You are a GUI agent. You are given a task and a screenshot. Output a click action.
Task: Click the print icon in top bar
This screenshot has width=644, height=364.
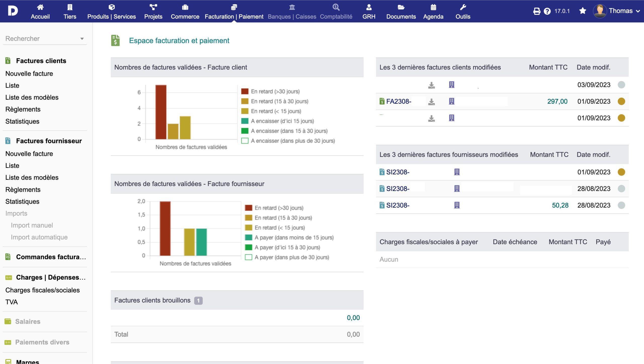[537, 11]
